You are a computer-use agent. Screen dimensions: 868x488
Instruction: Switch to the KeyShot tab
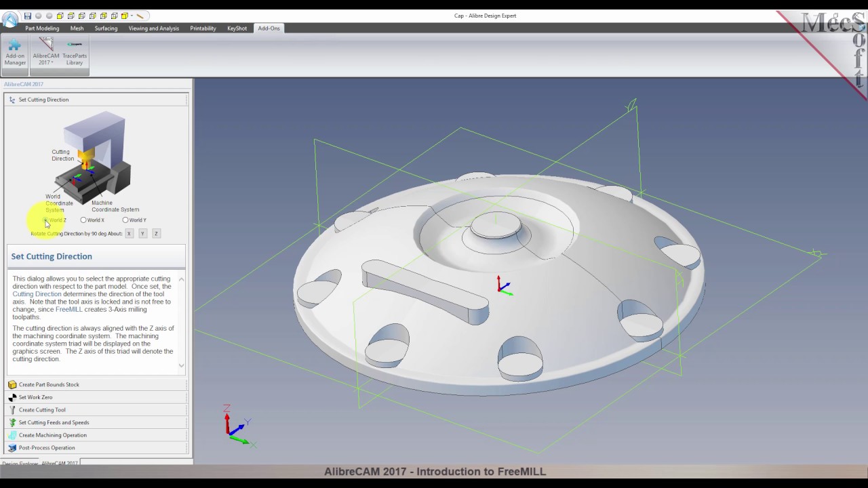237,28
